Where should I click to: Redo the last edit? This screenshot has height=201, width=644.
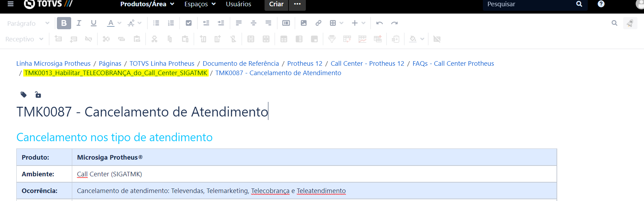394,23
